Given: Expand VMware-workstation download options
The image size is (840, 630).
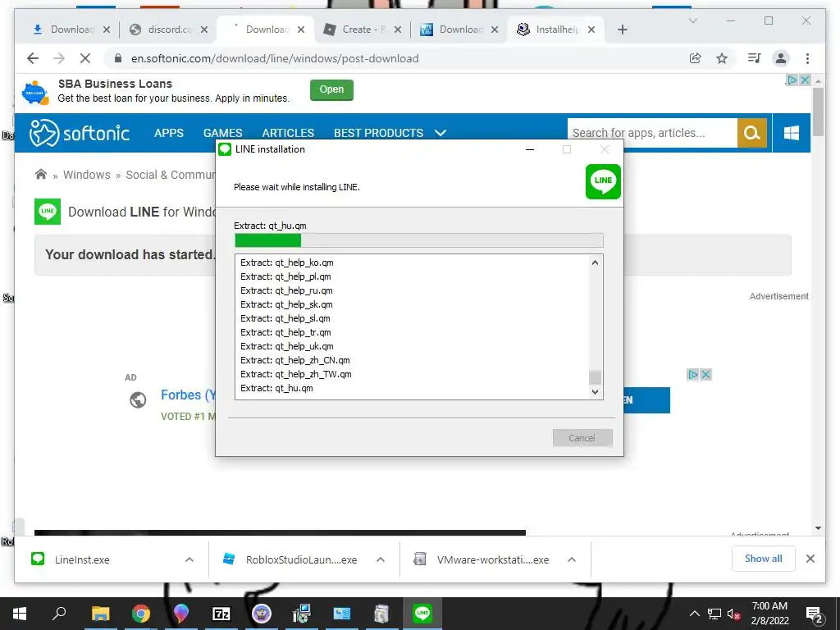Looking at the screenshot, I should [x=572, y=559].
